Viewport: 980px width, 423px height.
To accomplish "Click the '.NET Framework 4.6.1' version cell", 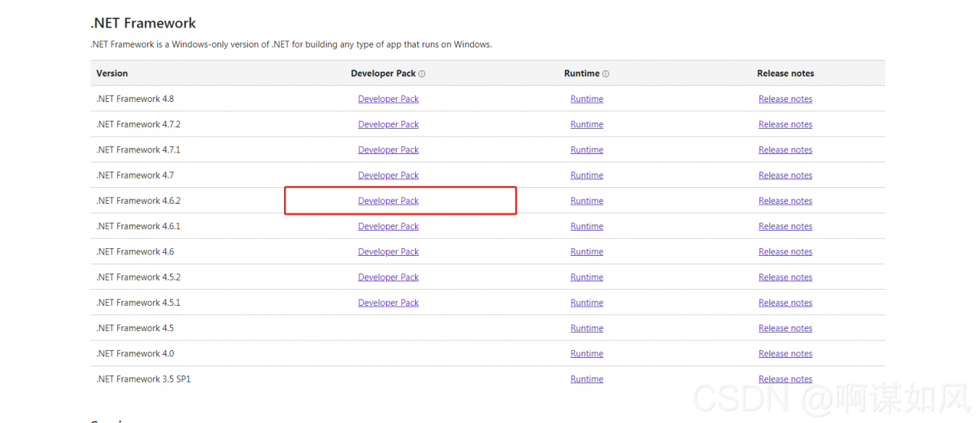I will pos(139,226).
